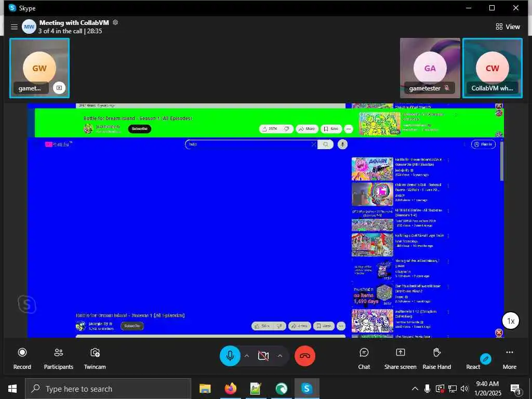The image size is (532, 399).
Task: Click the MW meeting avatar
Action: point(29,26)
